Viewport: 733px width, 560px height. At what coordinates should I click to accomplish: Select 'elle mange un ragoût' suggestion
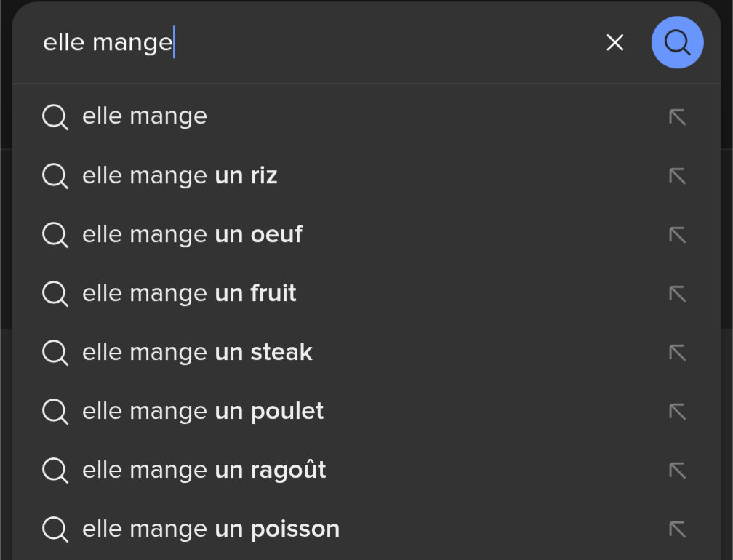pos(204,470)
